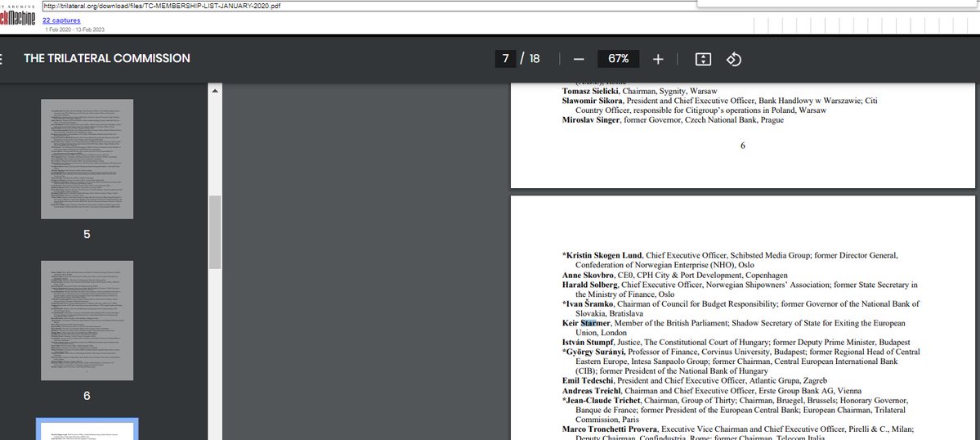The width and height of the screenshot is (980, 440).
Task: Click the thumbnail sidebar scrollbar handle
Action: (x=215, y=232)
